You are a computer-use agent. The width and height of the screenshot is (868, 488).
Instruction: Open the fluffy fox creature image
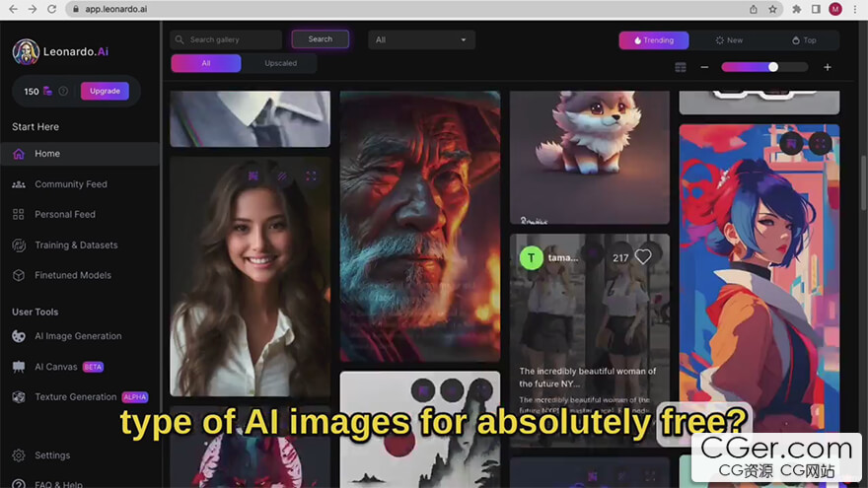[x=590, y=158]
